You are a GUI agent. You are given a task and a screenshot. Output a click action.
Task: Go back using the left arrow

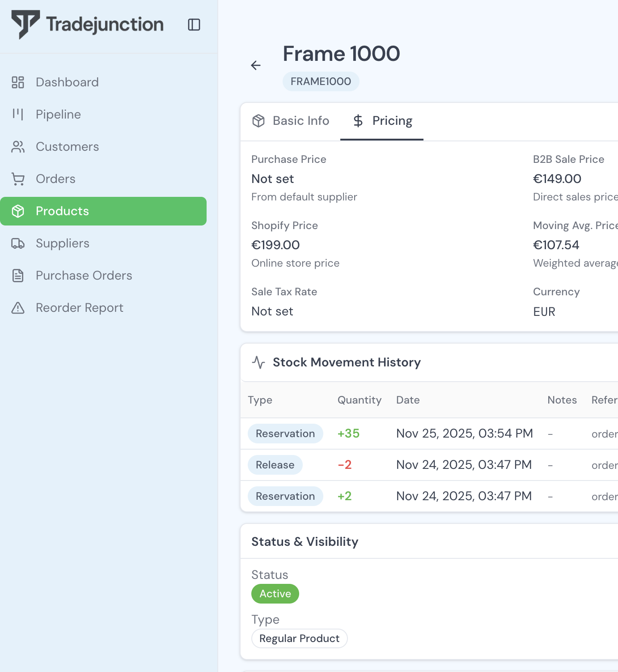click(x=256, y=65)
